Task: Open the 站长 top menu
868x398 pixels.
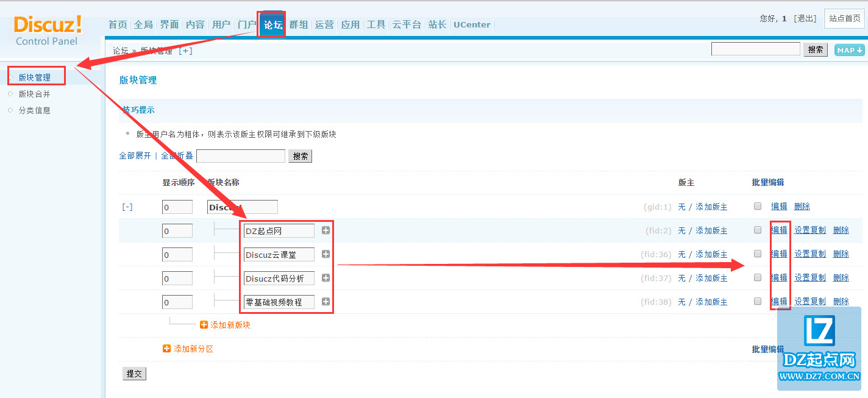Action: [x=437, y=24]
